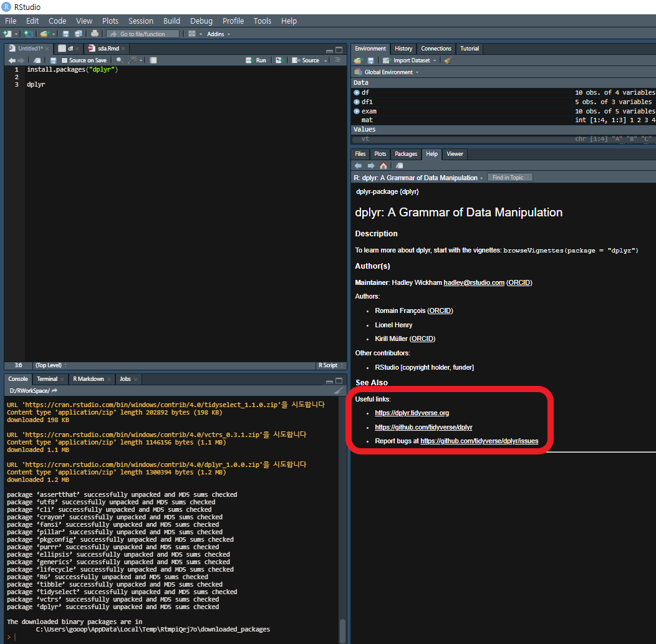View current working directory arrow in console
The width and height of the screenshot is (656, 644).
pyautogui.click(x=54, y=391)
